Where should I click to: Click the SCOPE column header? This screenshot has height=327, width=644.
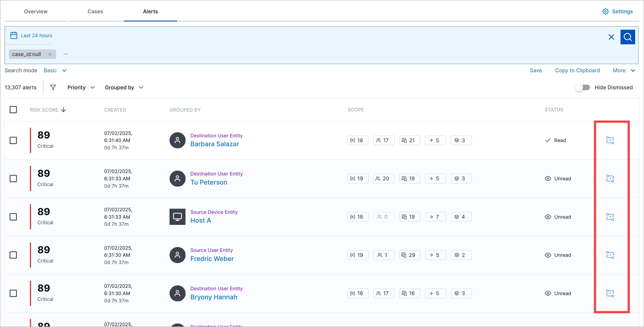[356, 110]
